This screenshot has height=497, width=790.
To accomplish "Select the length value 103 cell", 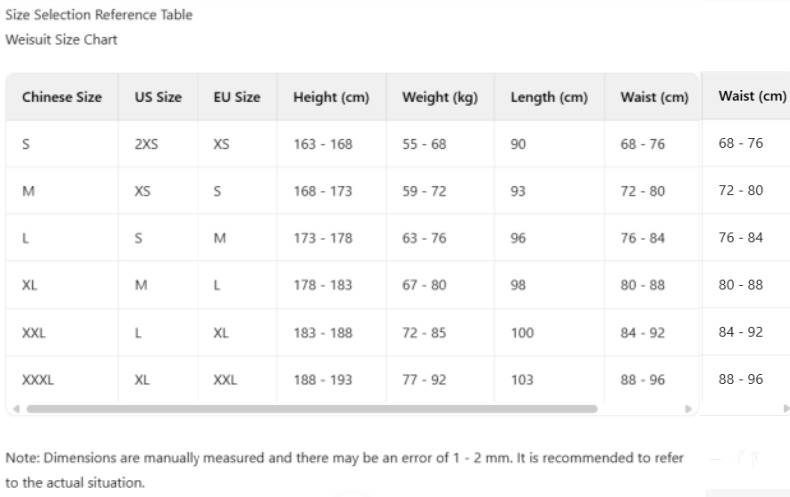I will pos(522,380).
